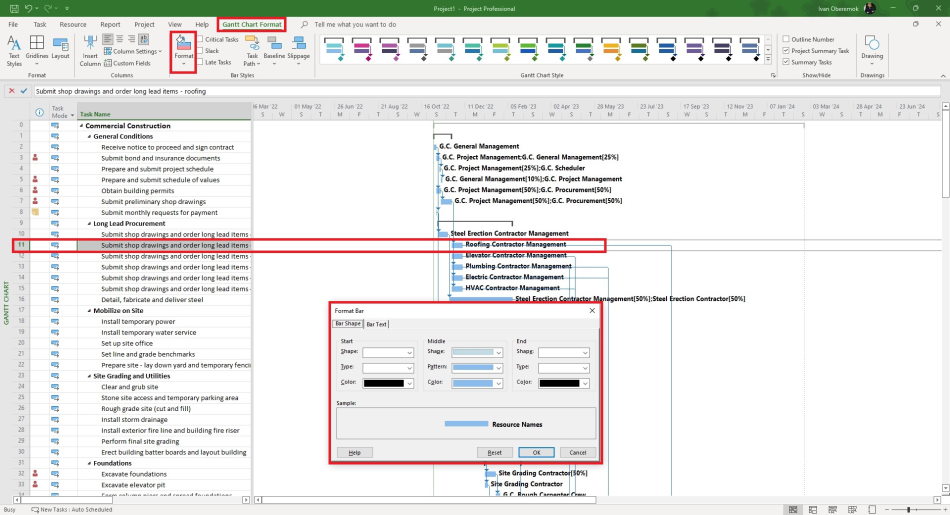Image resolution: width=950 pixels, height=515 pixels.
Task: Close the Format Bar dialog
Action: click(592, 310)
